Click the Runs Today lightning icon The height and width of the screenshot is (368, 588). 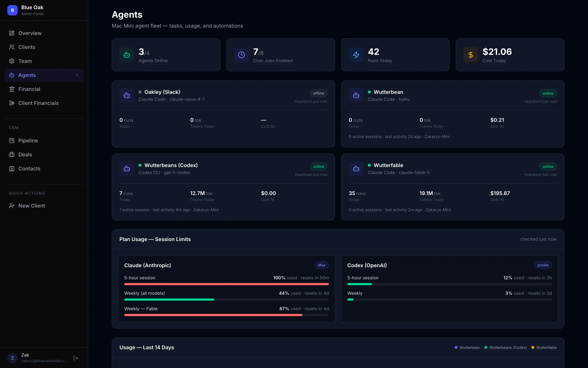[x=356, y=55]
